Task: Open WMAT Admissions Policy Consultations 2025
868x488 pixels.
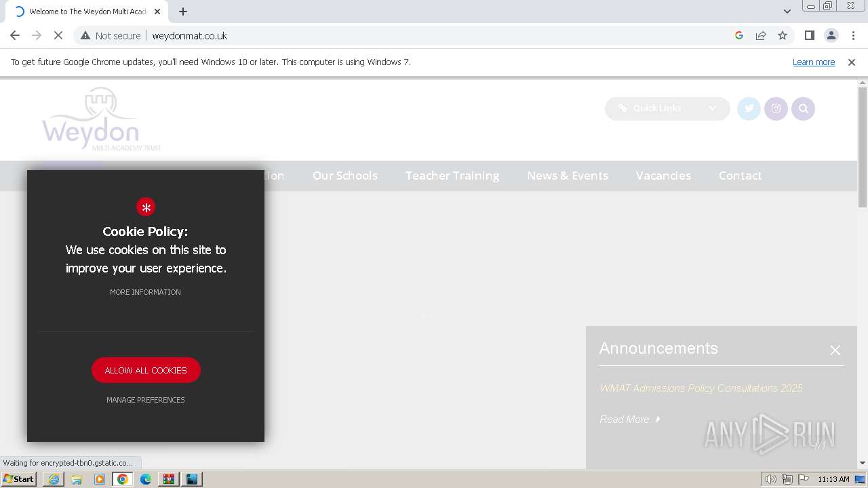Action: click(701, 388)
